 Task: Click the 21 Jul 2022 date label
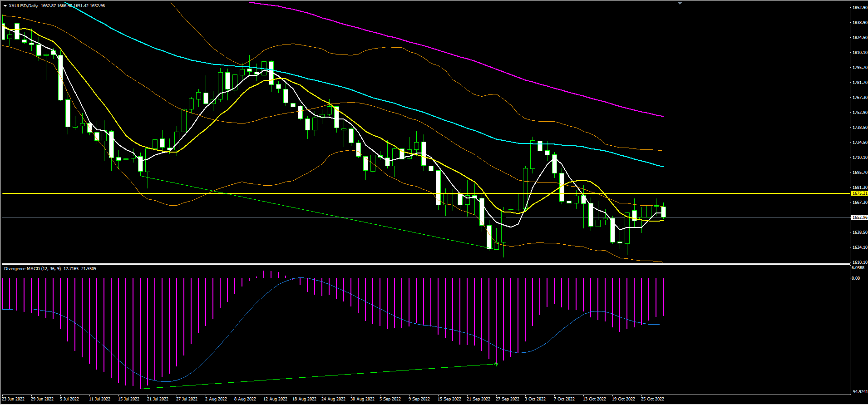pos(158,399)
